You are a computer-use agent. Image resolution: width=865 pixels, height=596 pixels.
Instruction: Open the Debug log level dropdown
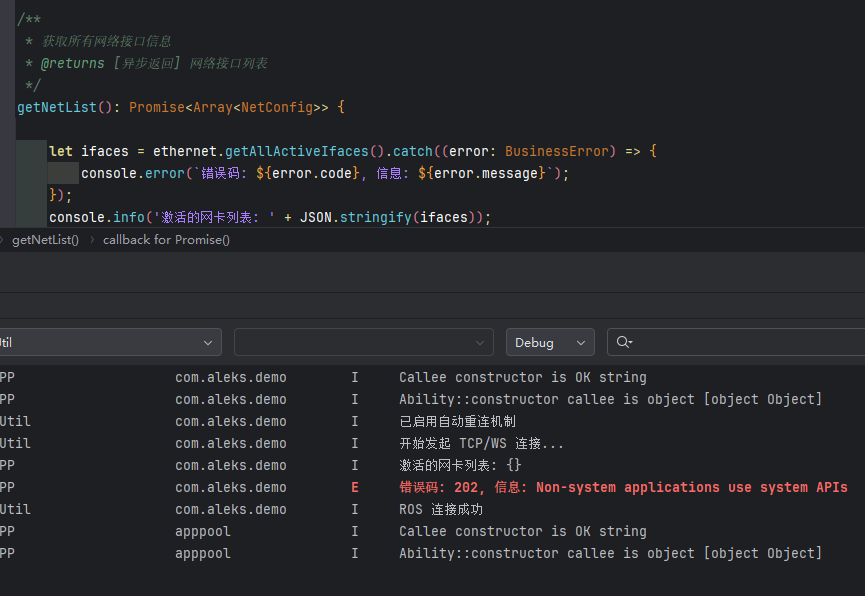(x=549, y=342)
